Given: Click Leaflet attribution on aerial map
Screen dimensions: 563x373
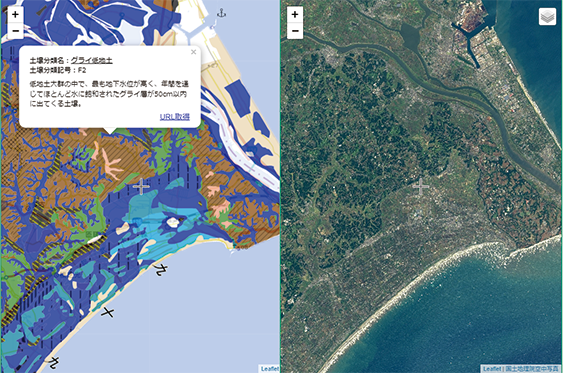Looking at the screenshot, I should pyautogui.click(x=492, y=369).
